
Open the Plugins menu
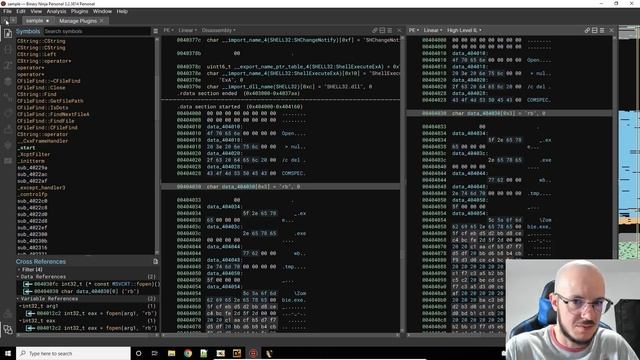coord(80,11)
